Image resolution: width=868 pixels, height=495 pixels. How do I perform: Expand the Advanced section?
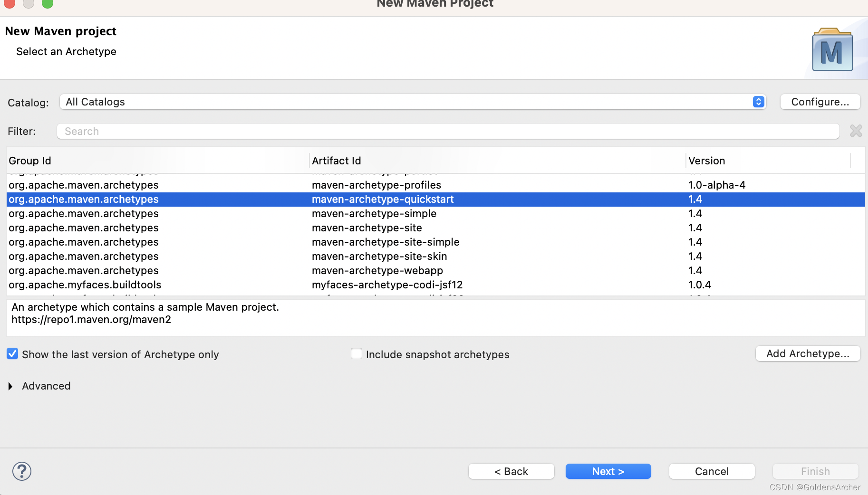pos(10,386)
